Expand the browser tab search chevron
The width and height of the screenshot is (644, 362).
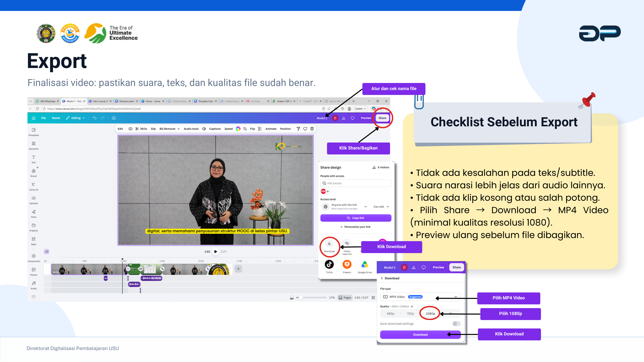pos(30,101)
